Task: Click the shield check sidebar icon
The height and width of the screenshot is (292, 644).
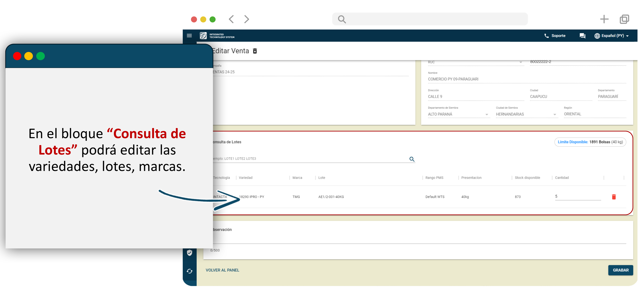Action: (x=190, y=253)
